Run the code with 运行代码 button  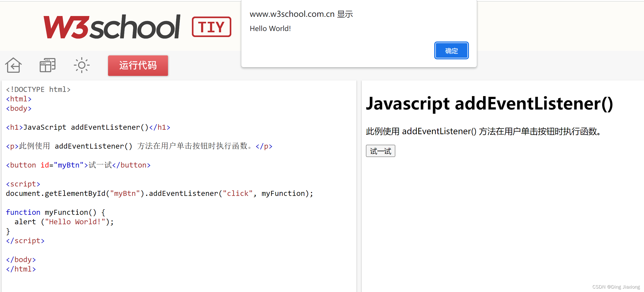point(138,65)
